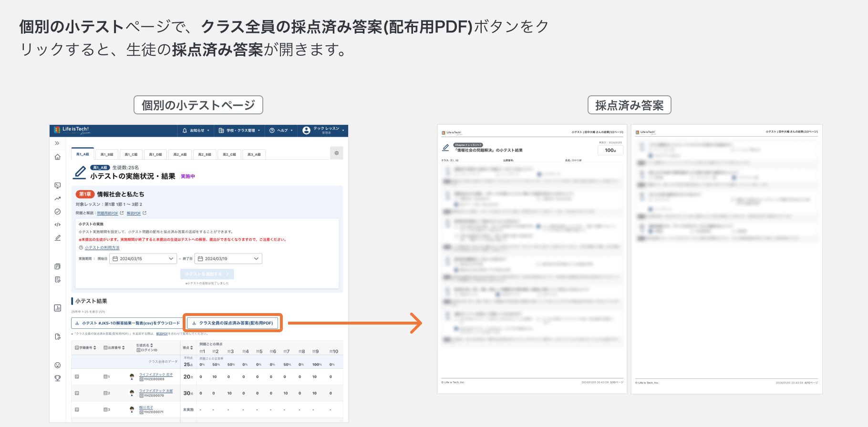Click クラス全員の採点済み答案(配布用PDF) button
The image size is (868, 427).
[x=233, y=323]
